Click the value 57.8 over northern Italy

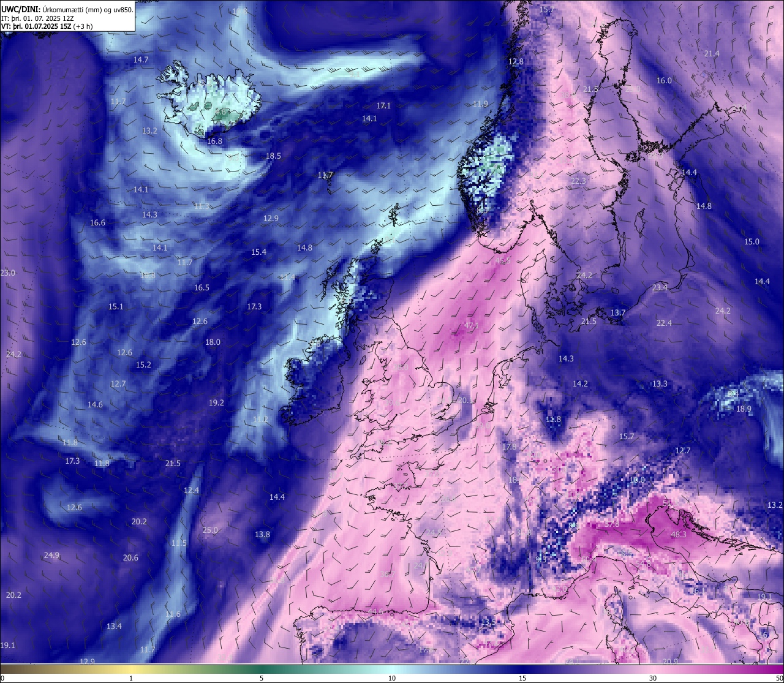coord(611,524)
